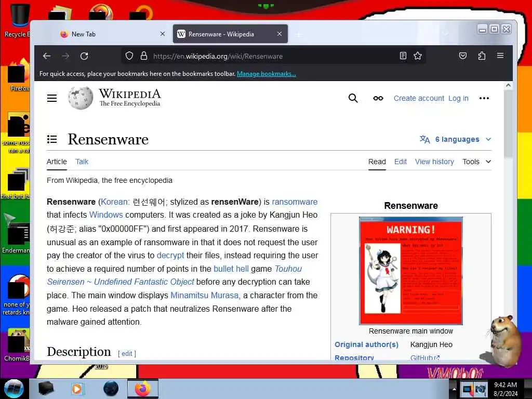Select the Article tab

click(x=57, y=162)
